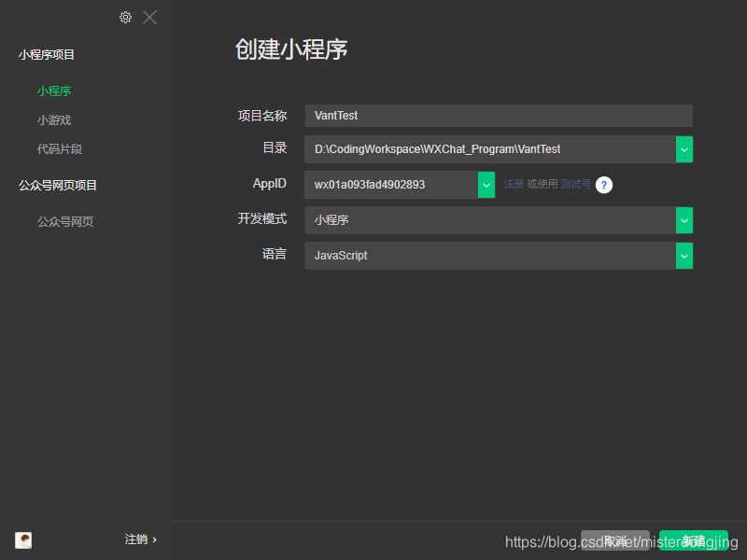
Task: Close the project dialog with X icon
Action: click(x=149, y=18)
